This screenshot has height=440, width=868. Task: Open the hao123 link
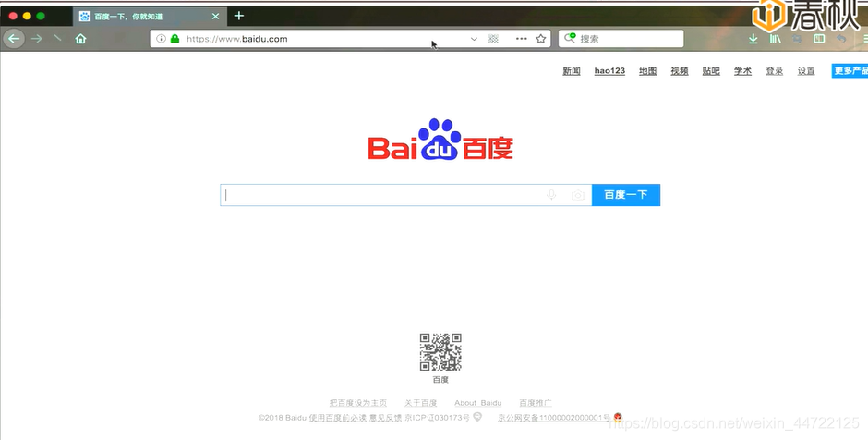(609, 71)
